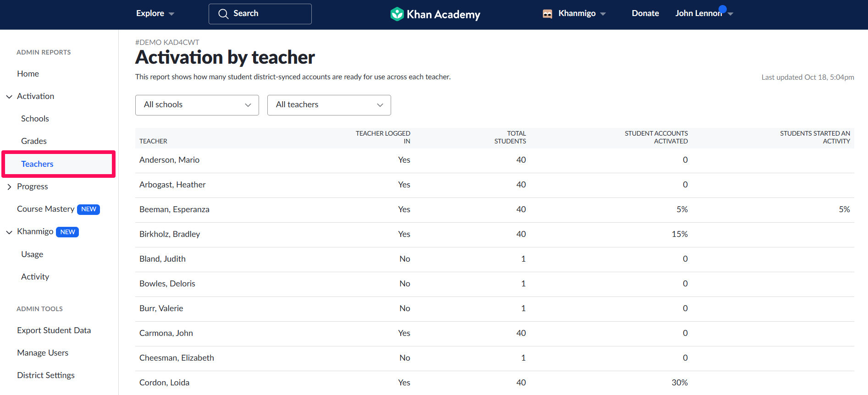Expand the Progress section chevron
This screenshot has height=395, width=868.
(9, 187)
